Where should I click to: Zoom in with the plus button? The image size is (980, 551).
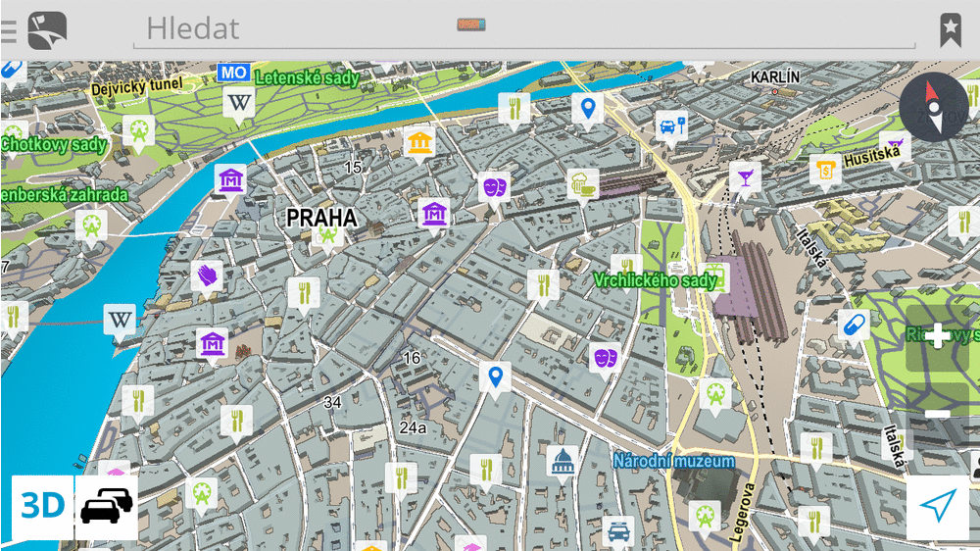[x=937, y=337]
